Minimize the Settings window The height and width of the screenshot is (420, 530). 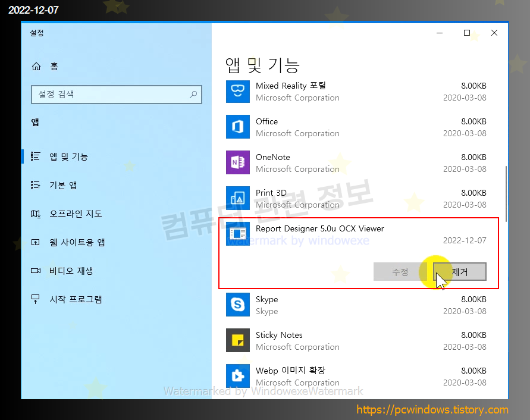[x=440, y=33]
